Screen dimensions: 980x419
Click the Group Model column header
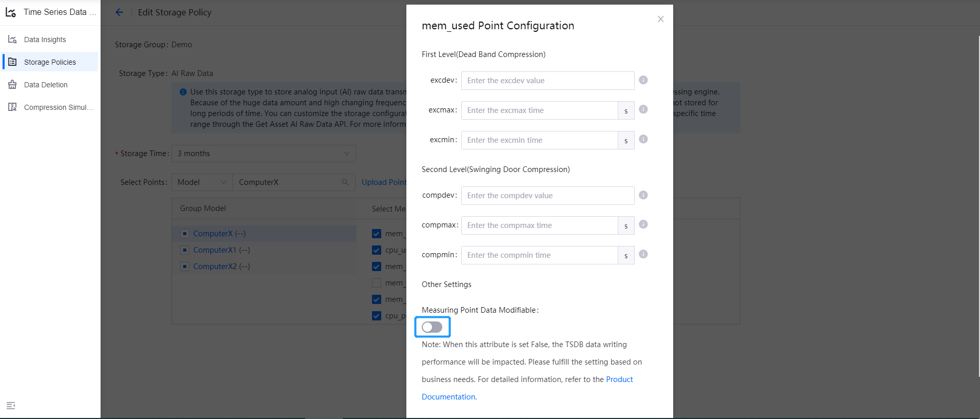pos(203,208)
